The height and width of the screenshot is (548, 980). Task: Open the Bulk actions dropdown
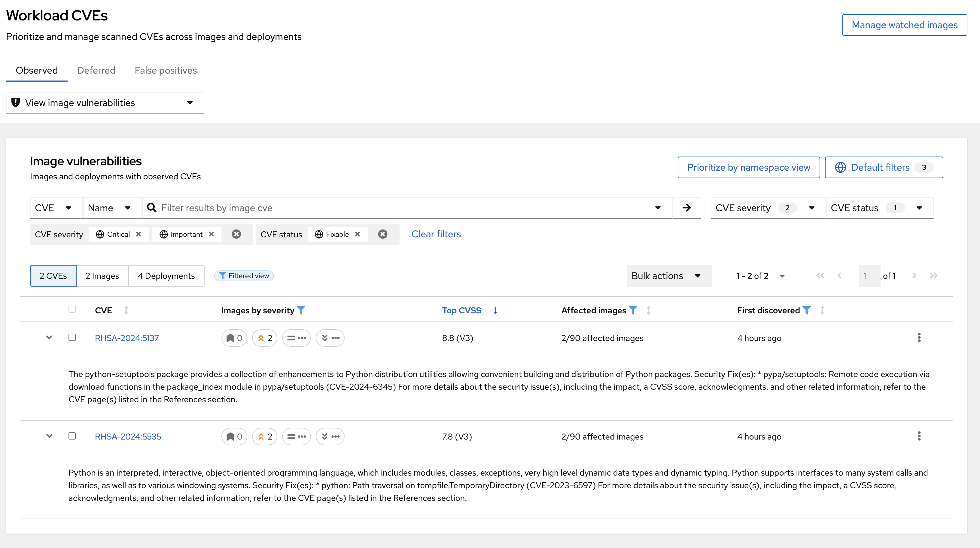coord(668,276)
